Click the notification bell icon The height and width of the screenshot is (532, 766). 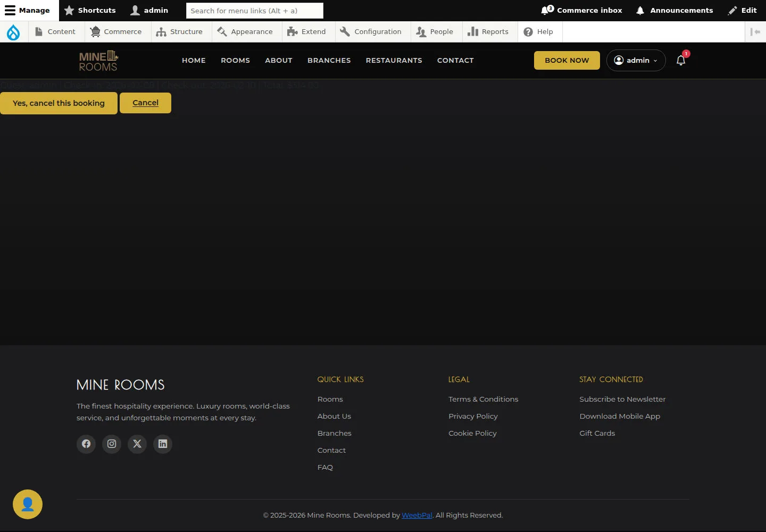(x=681, y=60)
